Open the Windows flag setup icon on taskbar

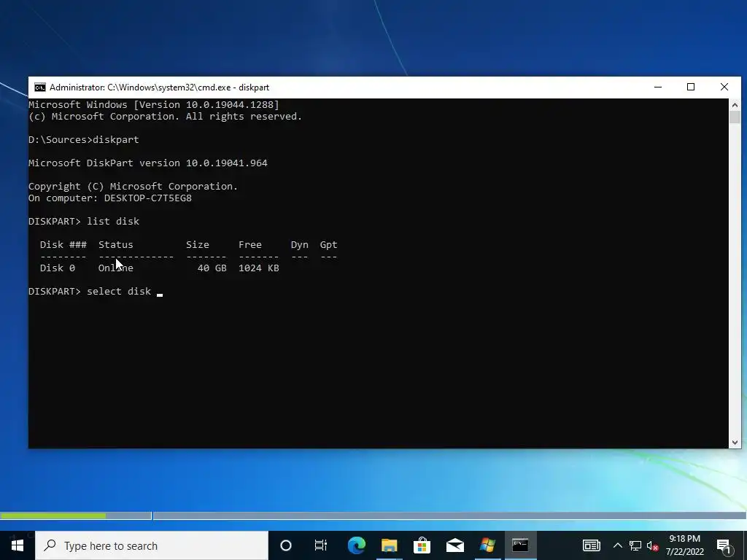[x=487, y=545]
